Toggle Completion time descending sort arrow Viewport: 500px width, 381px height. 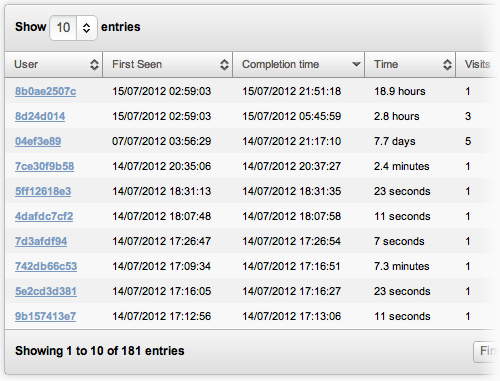pyautogui.click(x=356, y=64)
